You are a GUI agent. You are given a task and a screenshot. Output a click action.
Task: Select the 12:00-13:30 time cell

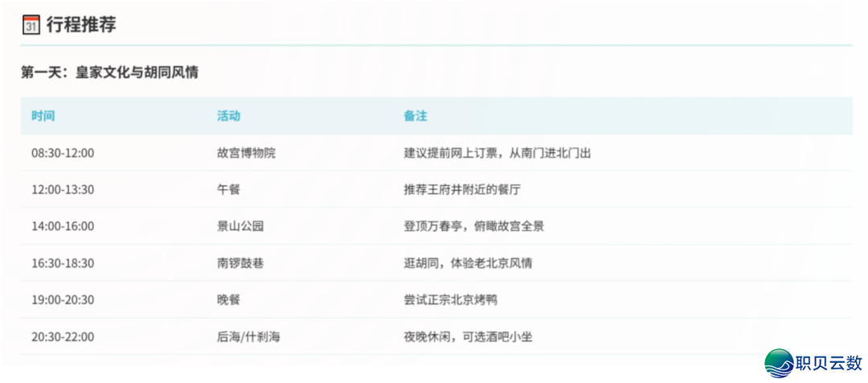63,190
